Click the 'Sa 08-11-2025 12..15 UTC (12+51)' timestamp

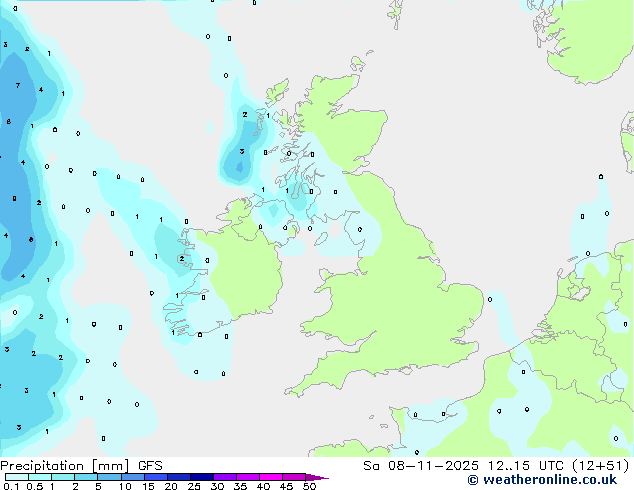point(496,466)
